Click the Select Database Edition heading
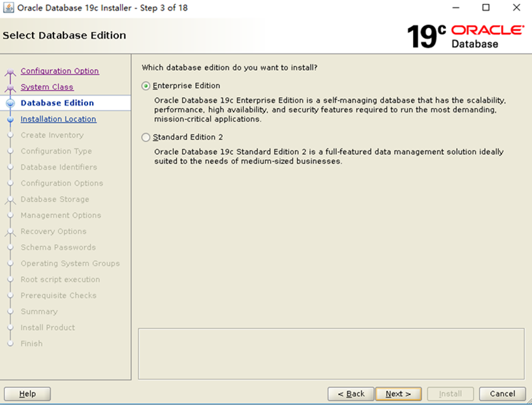This screenshot has width=532, height=405. pos(65,35)
